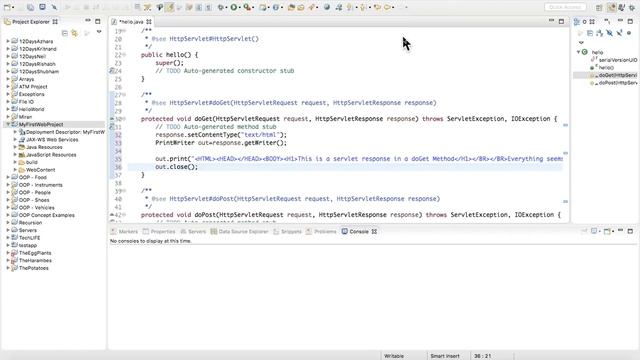Toggle code folding at line 30
The image size is (640, 360).
(x=124, y=119)
